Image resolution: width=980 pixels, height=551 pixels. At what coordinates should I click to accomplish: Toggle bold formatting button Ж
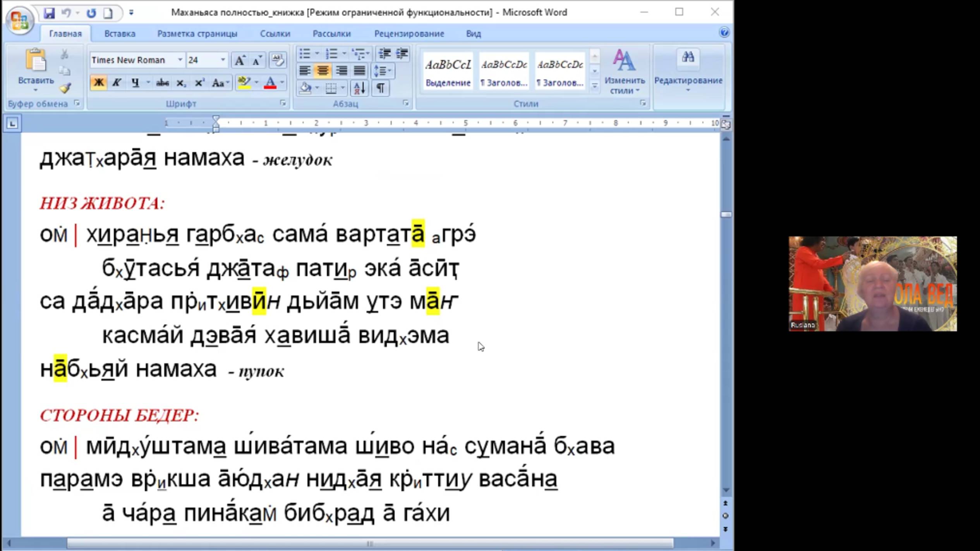point(98,83)
